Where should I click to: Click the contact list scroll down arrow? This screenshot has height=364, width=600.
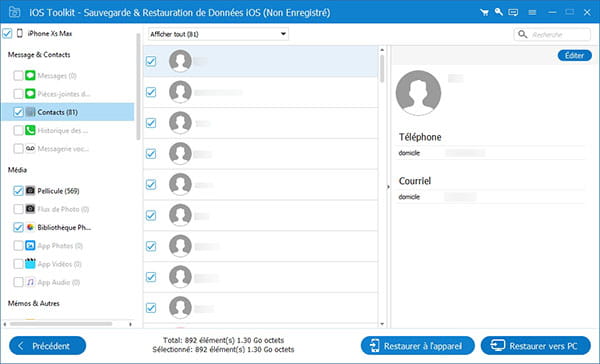click(x=382, y=324)
